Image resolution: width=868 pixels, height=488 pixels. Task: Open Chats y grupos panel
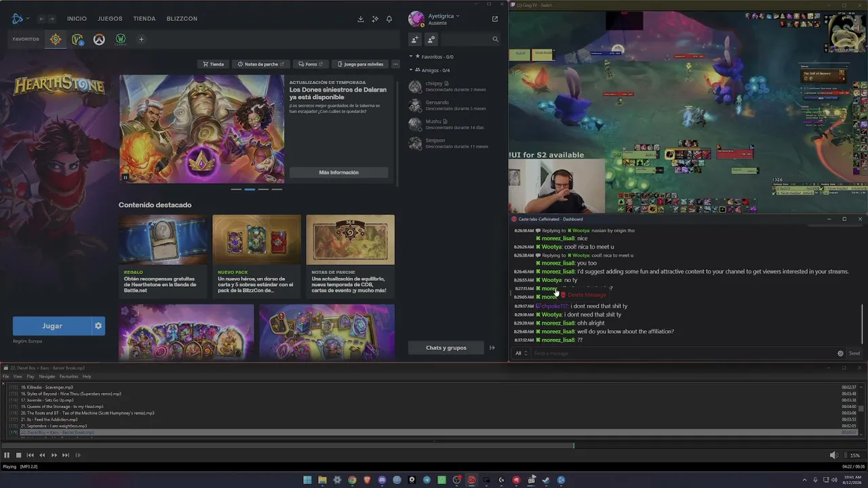[446, 348]
